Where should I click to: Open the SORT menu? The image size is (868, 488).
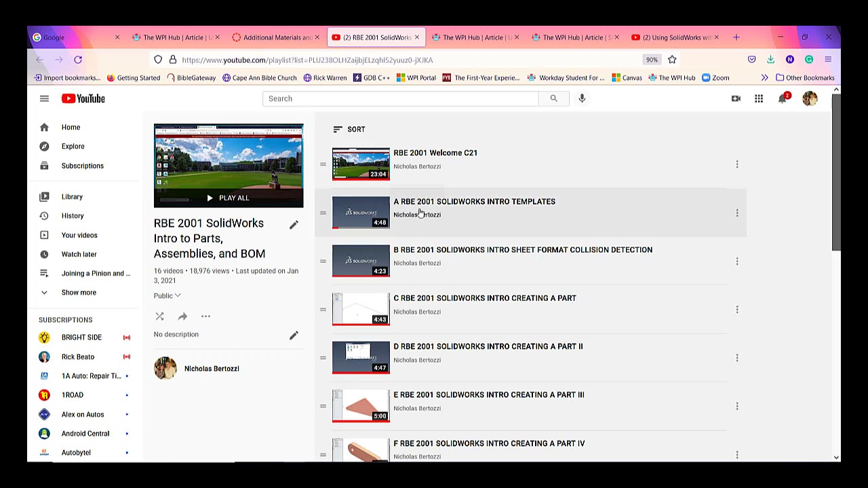point(349,129)
